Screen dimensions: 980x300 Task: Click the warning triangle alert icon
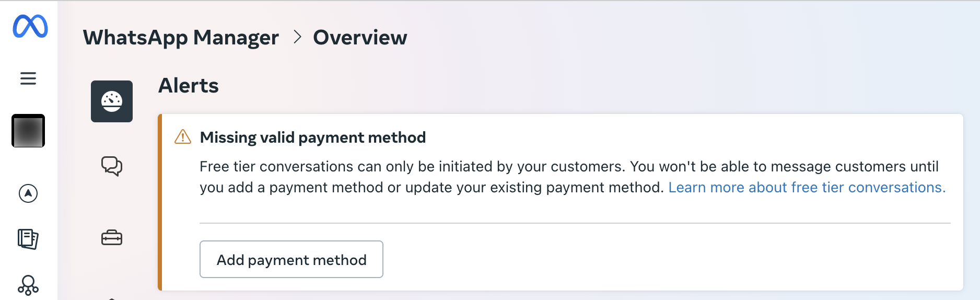[x=183, y=137]
